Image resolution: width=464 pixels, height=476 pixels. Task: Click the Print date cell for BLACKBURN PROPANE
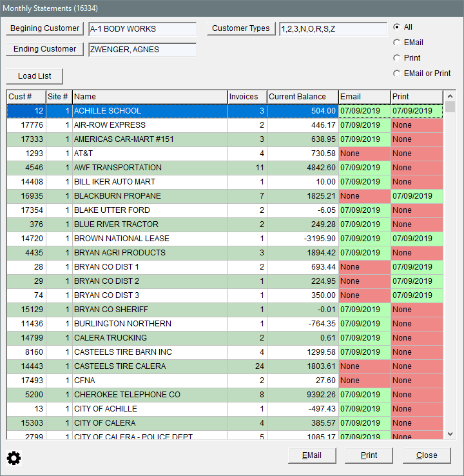[417, 196]
